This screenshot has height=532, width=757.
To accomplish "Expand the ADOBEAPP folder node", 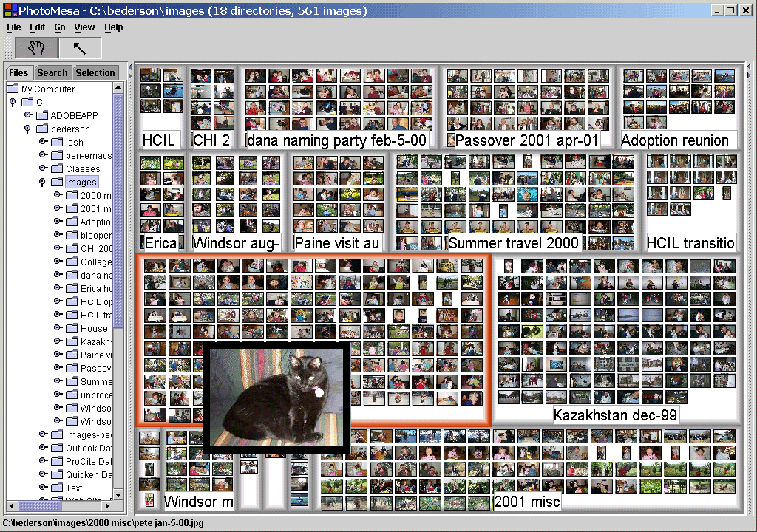I will tap(28, 115).
